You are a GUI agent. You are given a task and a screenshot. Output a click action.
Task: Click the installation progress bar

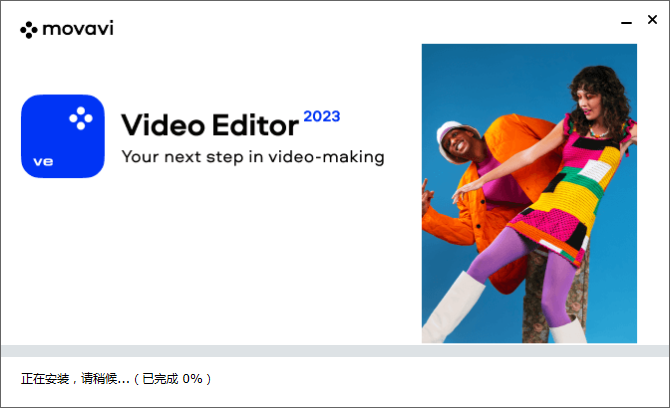coord(335,351)
